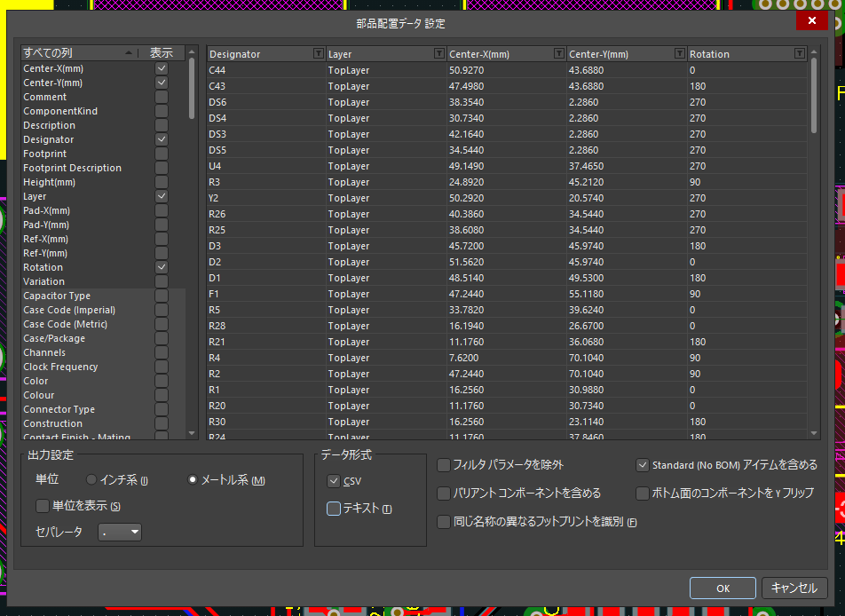
Task: Click the 37.4650 Center-Y value
Action: point(587,166)
